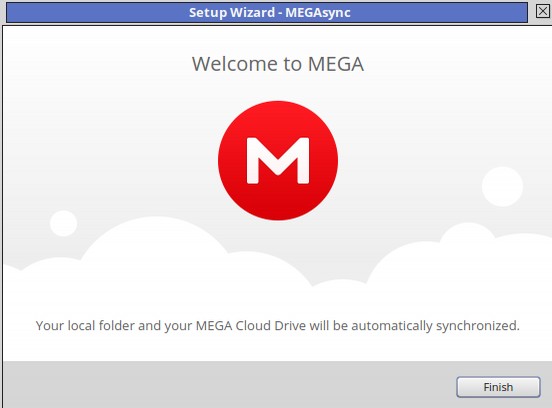Image resolution: width=552 pixels, height=408 pixels.
Task: Click the gray footer bar beside Finish
Action: click(229, 384)
